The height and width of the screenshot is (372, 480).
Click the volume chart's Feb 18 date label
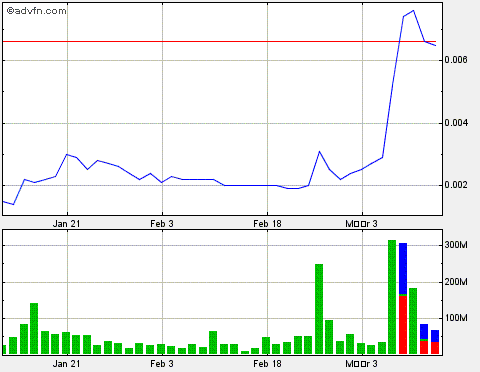267,363
